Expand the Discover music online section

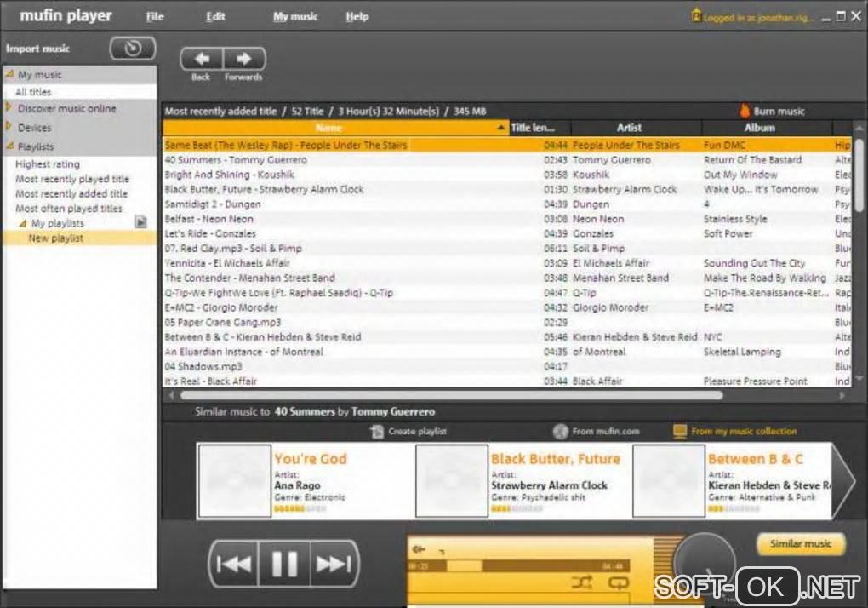9,107
